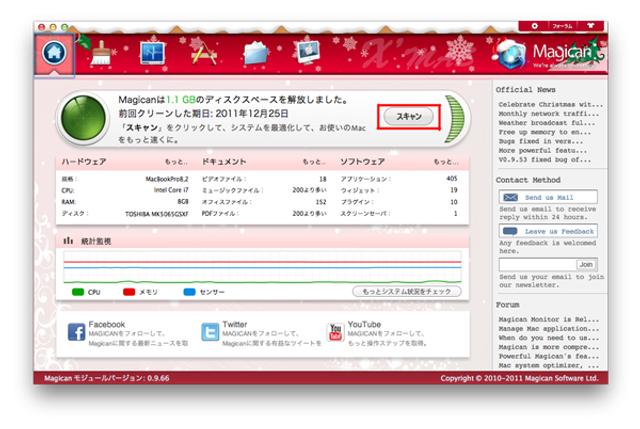Click the もっとシステム状況をチェック button
The height and width of the screenshot is (429, 640).
click(406, 291)
